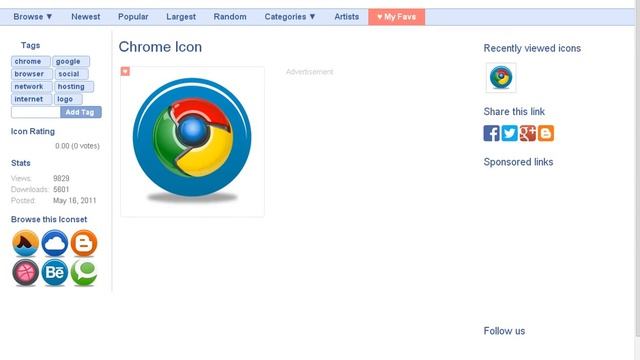Open the recently viewed Chrome icon thumbnail

coord(501,78)
